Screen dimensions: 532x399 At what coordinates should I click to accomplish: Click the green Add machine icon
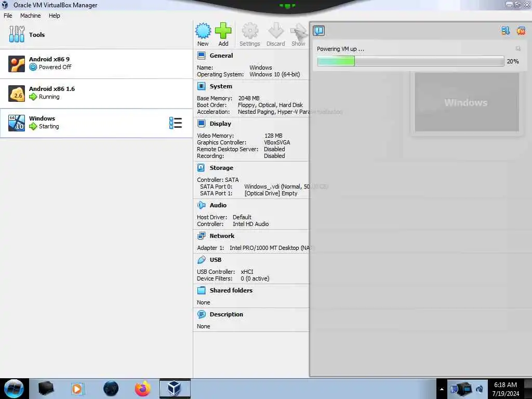(223, 31)
